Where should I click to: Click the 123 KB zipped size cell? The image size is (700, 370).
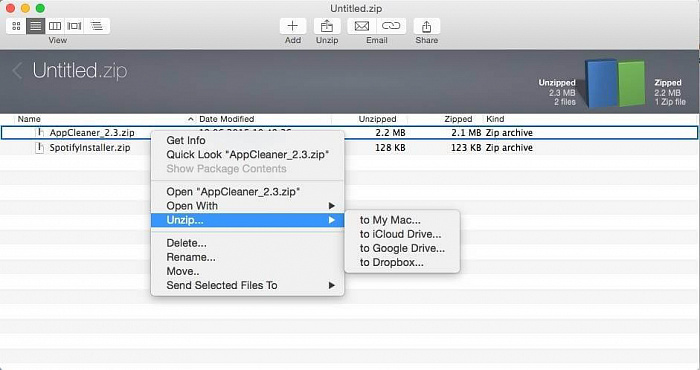tap(466, 148)
